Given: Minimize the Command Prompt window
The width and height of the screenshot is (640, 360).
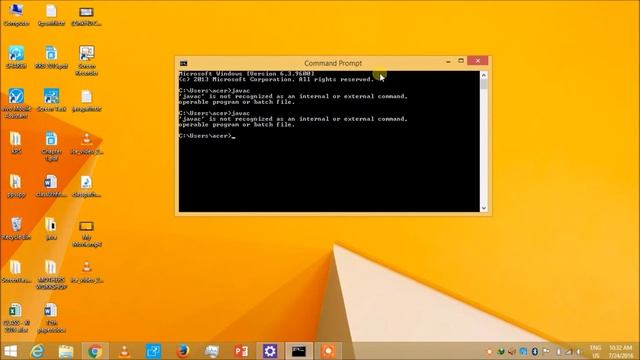Looking at the screenshot, I should pos(448,61).
